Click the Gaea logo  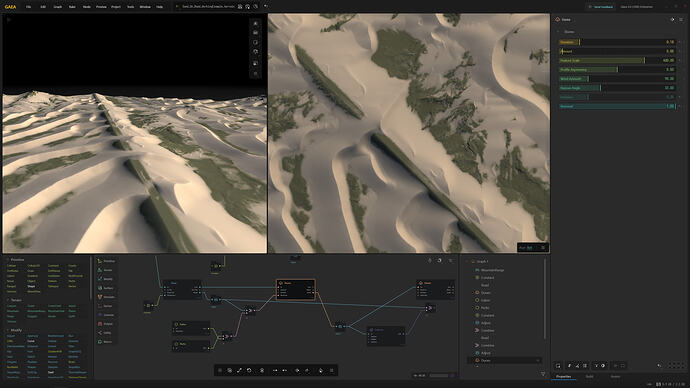coord(11,7)
